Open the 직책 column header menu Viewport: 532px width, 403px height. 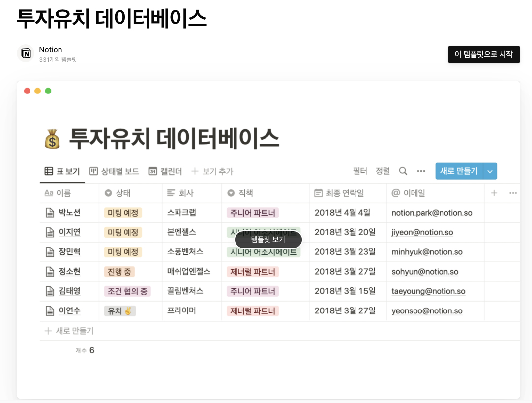(x=266, y=193)
